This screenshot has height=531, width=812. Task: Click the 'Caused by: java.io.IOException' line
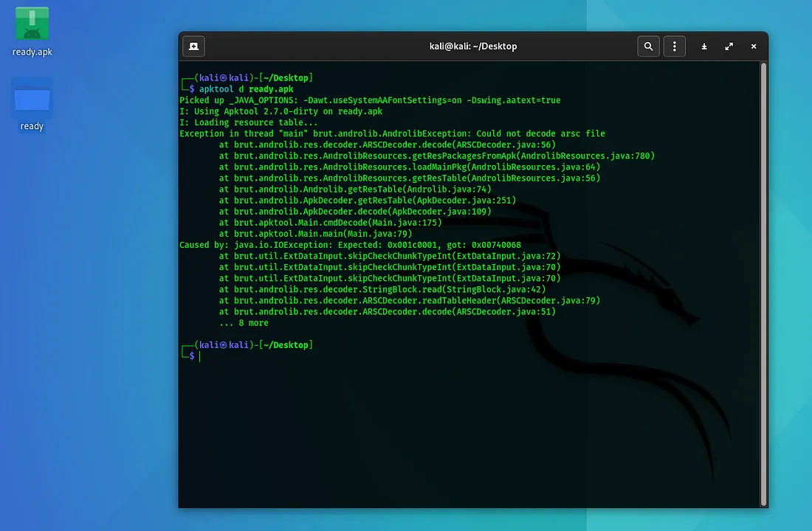[350, 245]
